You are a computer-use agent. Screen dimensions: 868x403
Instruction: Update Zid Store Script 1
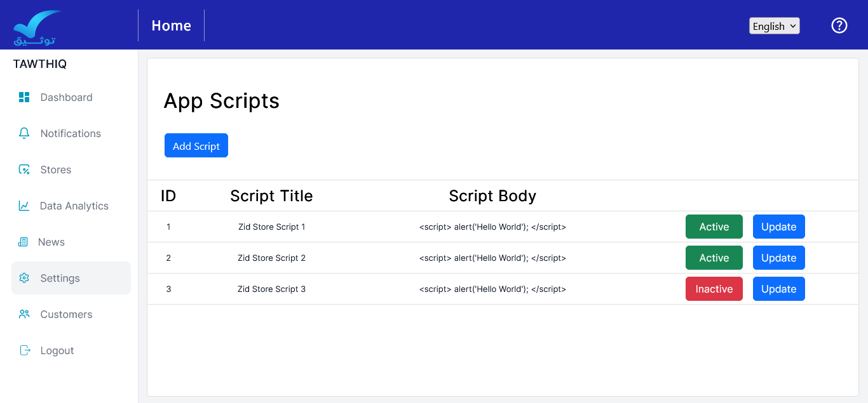(x=779, y=227)
